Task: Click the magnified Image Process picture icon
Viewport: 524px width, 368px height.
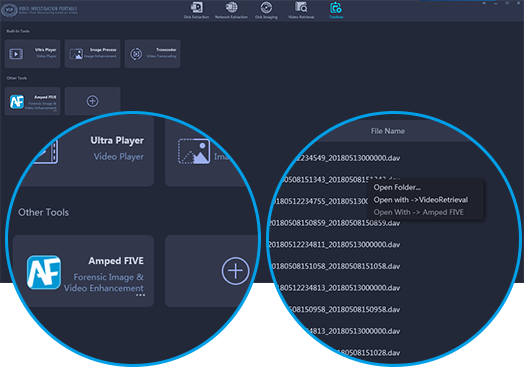Action: point(194,151)
